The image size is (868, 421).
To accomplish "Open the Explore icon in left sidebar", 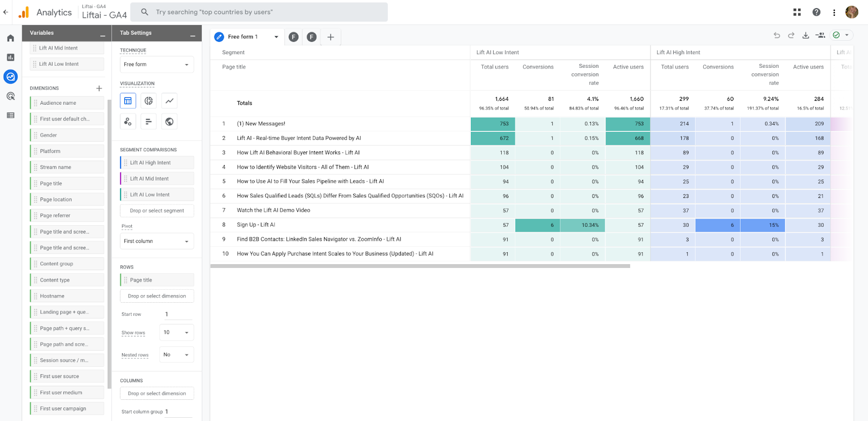I will point(10,76).
